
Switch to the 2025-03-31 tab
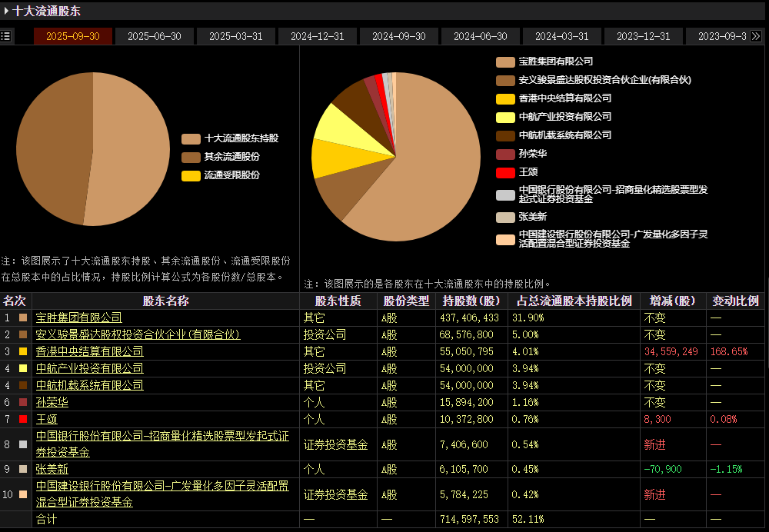[236, 36]
